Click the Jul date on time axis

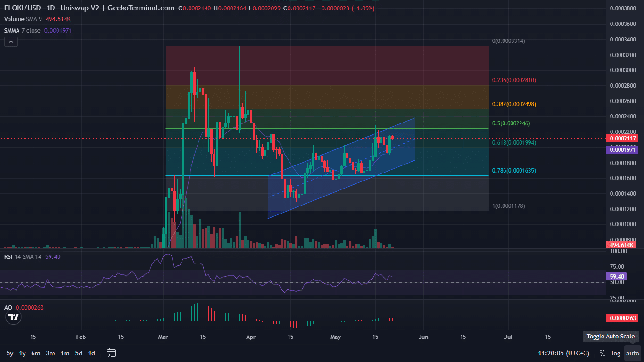tap(509, 337)
